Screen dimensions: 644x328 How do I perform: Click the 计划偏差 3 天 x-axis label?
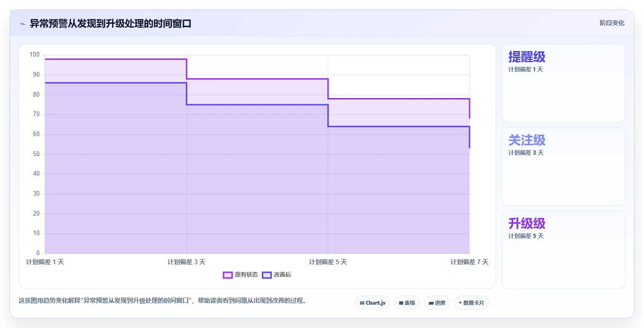click(186, 262)
